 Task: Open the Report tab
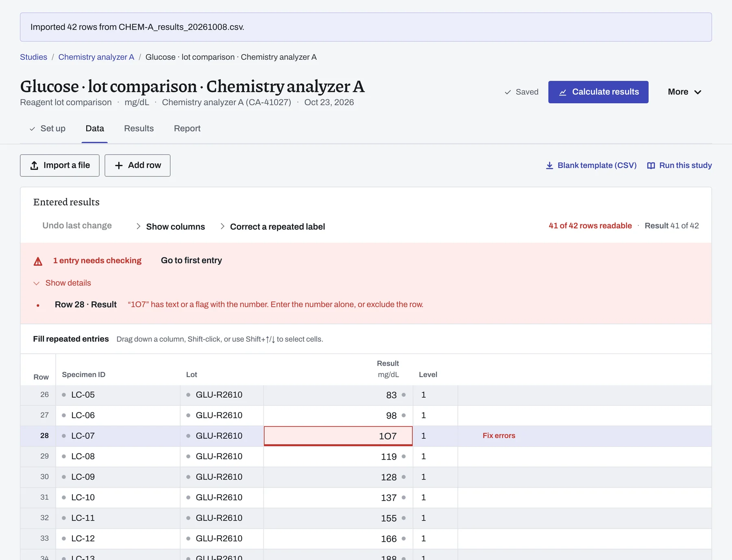tap(187, 128)
